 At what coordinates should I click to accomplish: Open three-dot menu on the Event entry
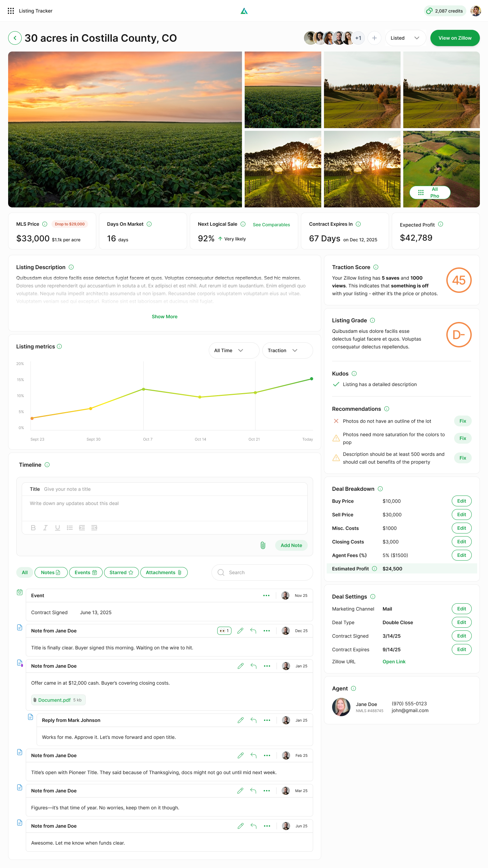click(266, 596)
